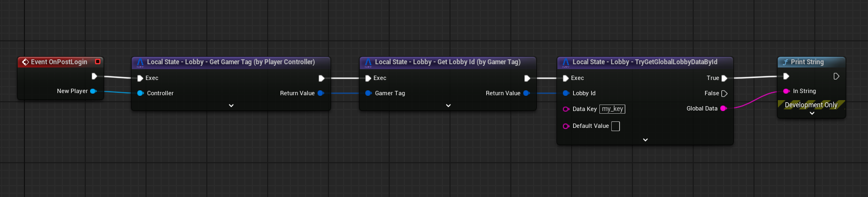Click the In String input pin
868x197 pixels.
click(787, 91)
